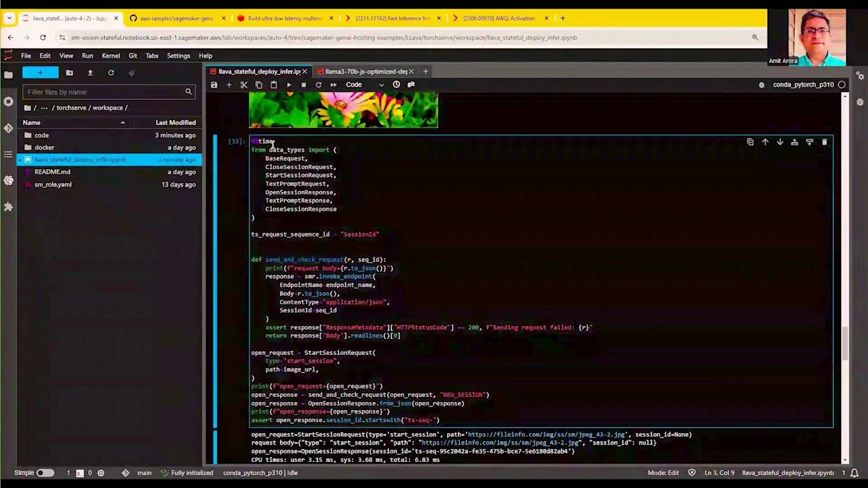Viewport: 868px width, 488px height.
Task: Open the Settings menu
Action: 179,56
